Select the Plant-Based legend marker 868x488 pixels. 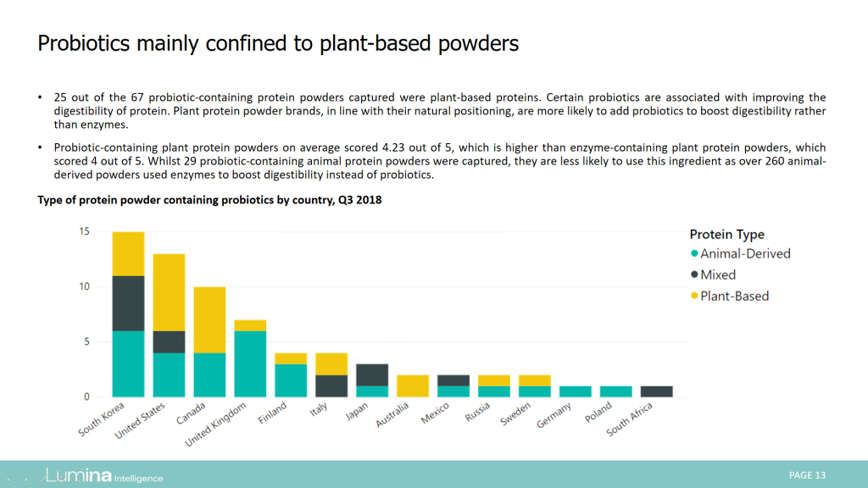coord(694,296)
